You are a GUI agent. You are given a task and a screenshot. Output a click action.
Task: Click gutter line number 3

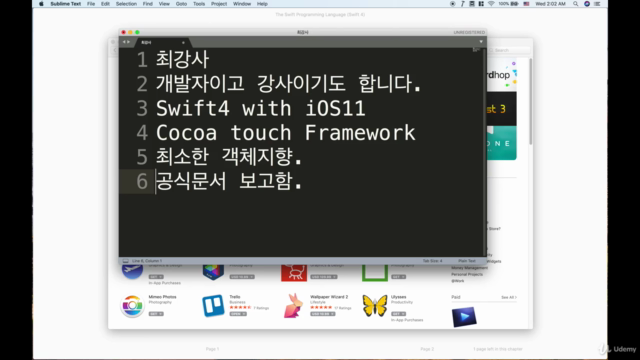142,109
